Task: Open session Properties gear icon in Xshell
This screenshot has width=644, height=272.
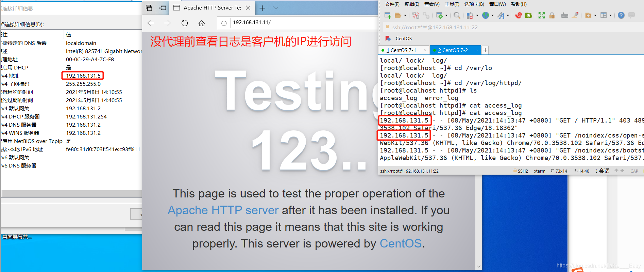Action: click(x=439, y=15)
